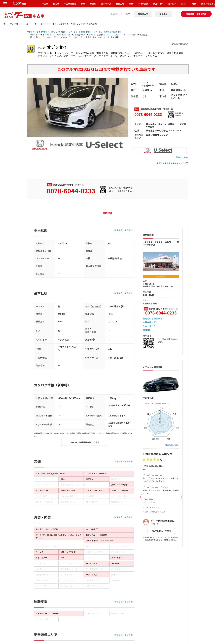The width and height of the screenshot is (215, 644).
Task: Open the ヘルプ link
Action: (127, 14)
